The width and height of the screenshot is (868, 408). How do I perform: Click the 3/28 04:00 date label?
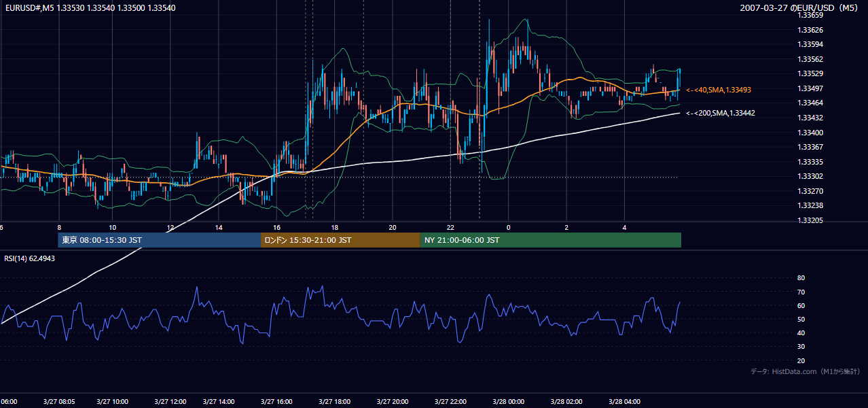tap(623, 402)
